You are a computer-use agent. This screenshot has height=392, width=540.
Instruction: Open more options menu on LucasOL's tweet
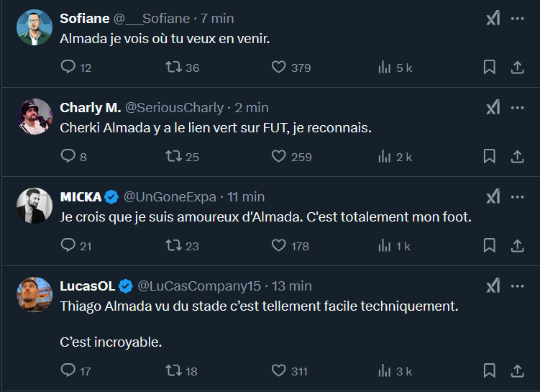(517, 286)
